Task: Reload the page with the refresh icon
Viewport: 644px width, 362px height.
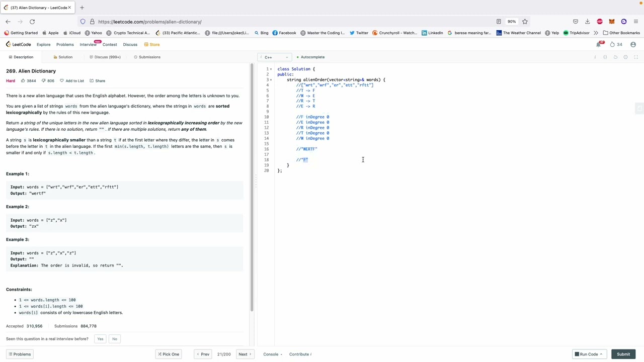Action: [32, 22]
